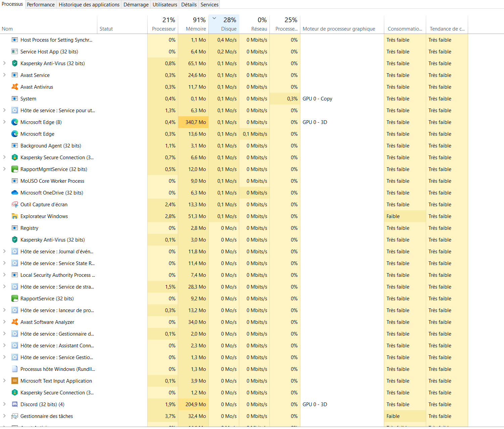The height and width of the screenshot is (429, 504).
Task: Click the Local Security Authority Process icon
Action: pyautogui.click(x=15, y=275)
